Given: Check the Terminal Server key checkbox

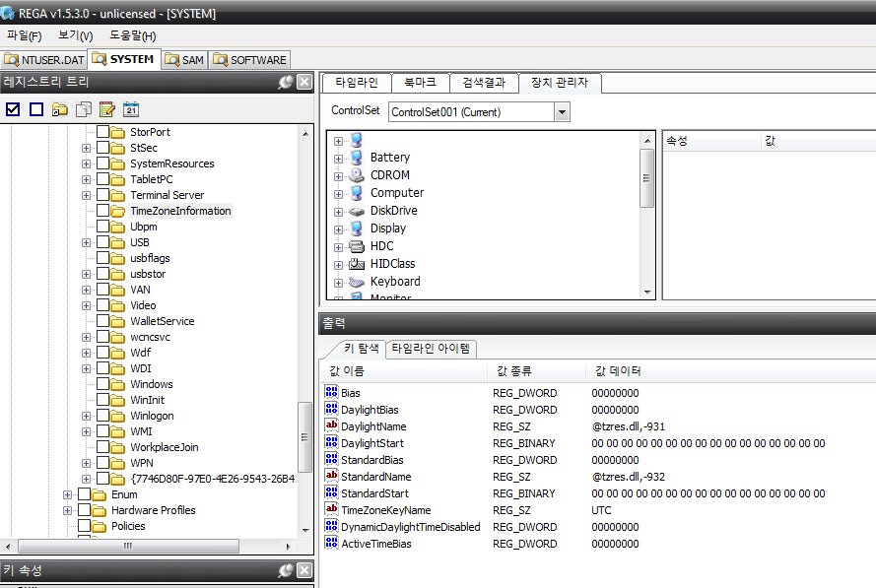Looking at the screenshot, I should point(102,195).
